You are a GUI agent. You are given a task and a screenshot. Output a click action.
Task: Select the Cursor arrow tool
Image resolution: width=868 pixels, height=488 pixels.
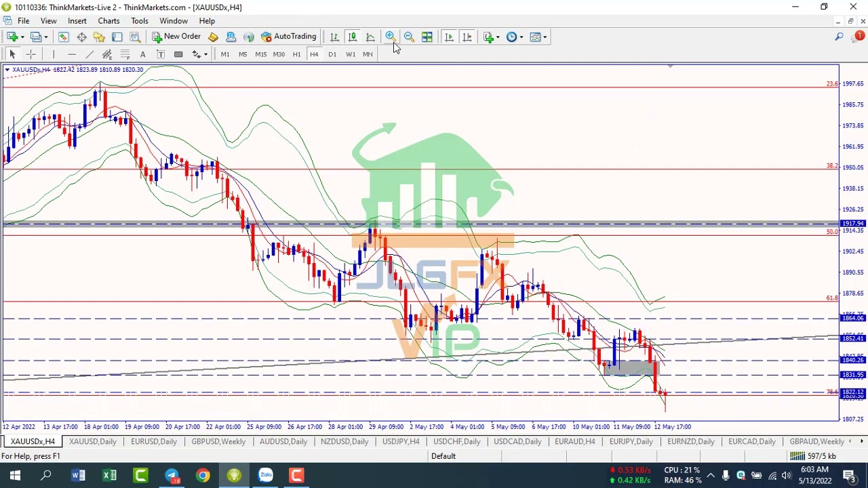pyautogui.click(x=12, y=54)
